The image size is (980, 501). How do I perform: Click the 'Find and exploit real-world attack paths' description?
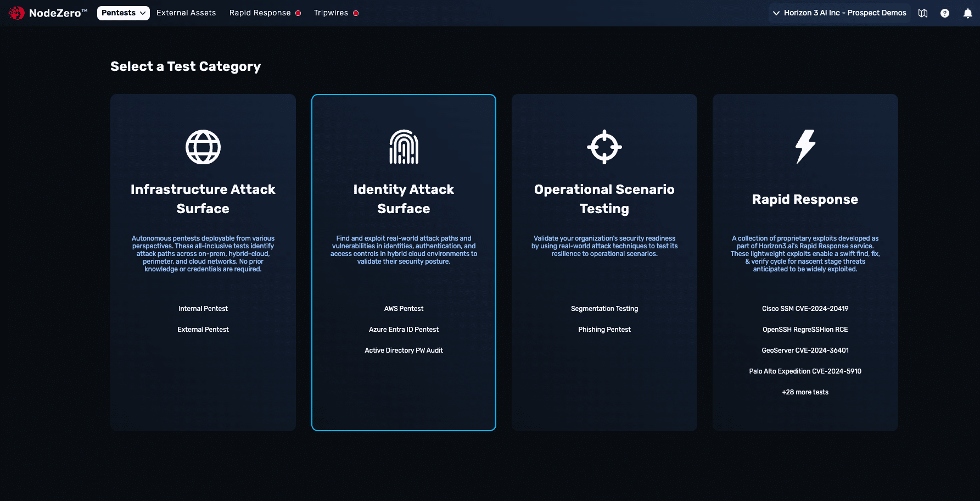coord(404,250)
